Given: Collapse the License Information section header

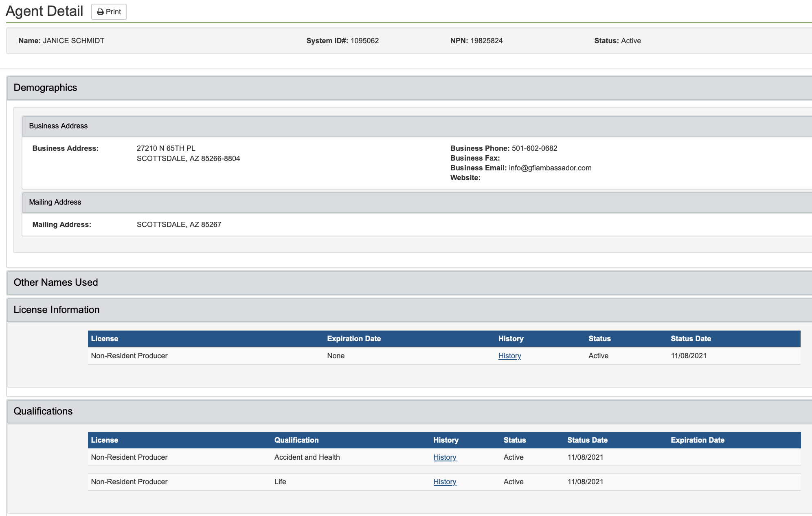Looking at the screenshot, I should (57, 310).
